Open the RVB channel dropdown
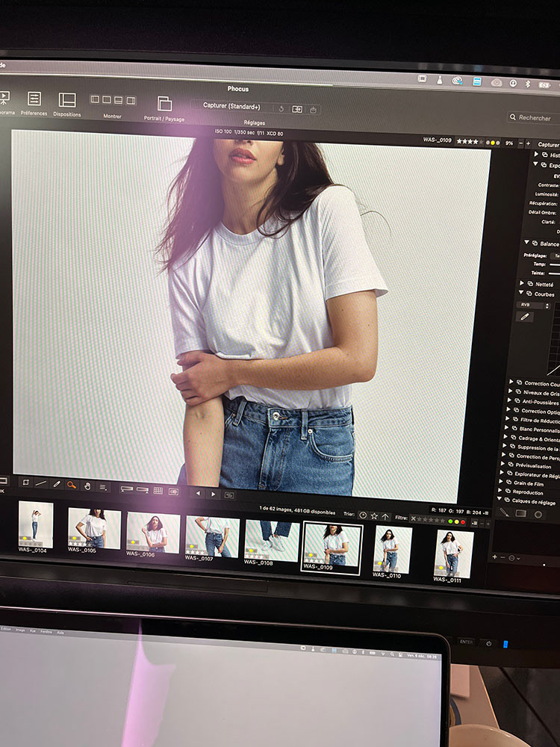This screenshot has height=747, width=560. pos(533,305)
